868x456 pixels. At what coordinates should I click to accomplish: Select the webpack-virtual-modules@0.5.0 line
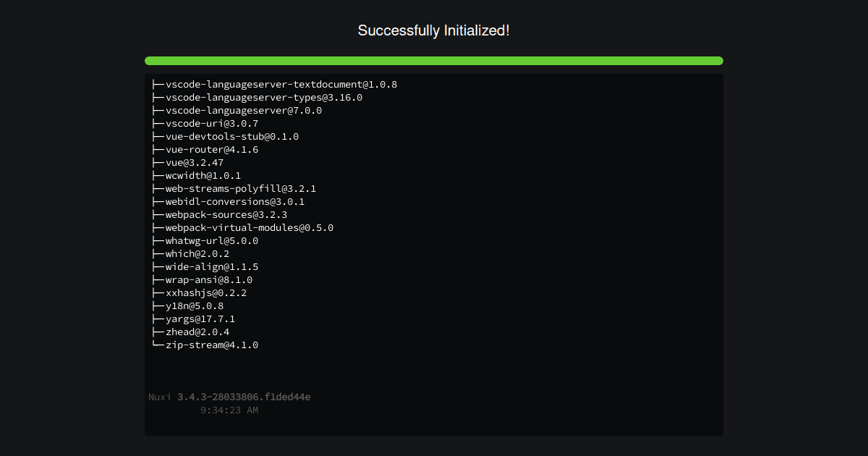[x=242, y=228]
